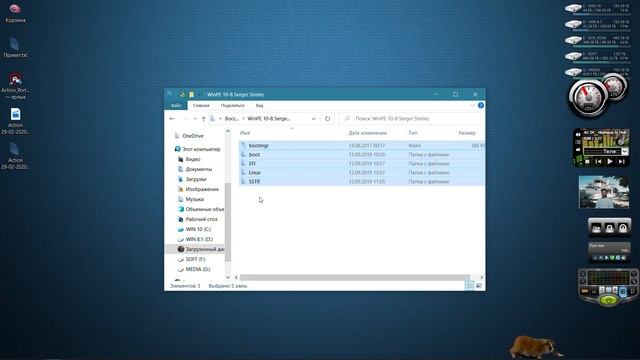Click the Explorer help question mark icon
This screenshot has width=640, height=360.
coord(481,105)
